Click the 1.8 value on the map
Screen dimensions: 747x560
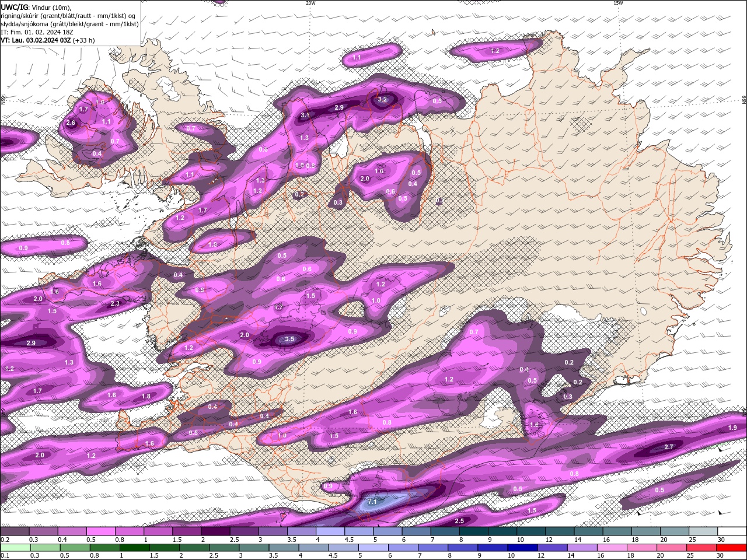pyautogui.click(x=146, y=396)
